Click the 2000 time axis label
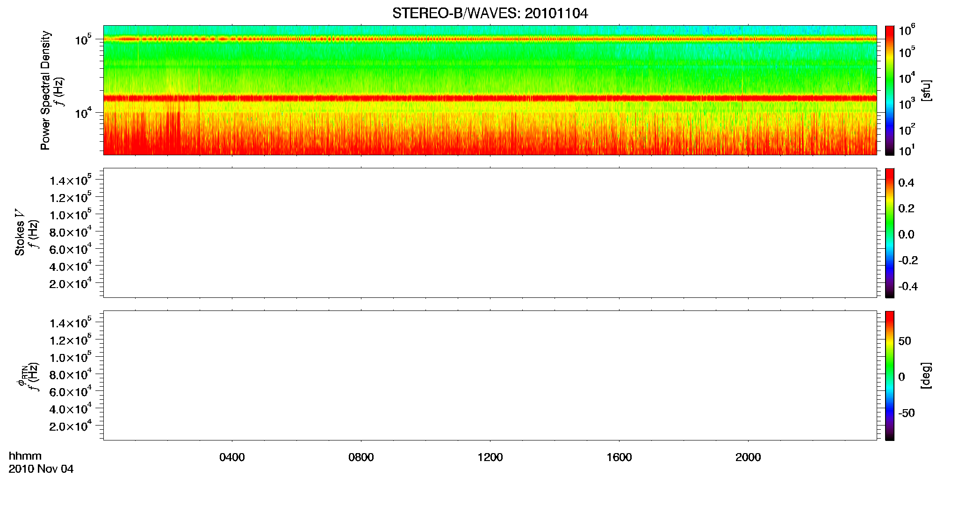The image size is (980, 505). click(748, 457)
